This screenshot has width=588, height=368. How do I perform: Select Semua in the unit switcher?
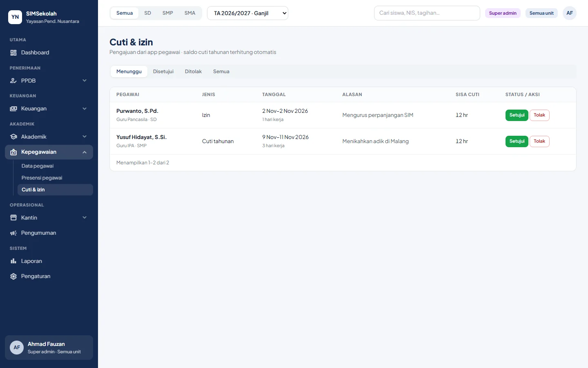pyautogui.click(x=125, y=13)
